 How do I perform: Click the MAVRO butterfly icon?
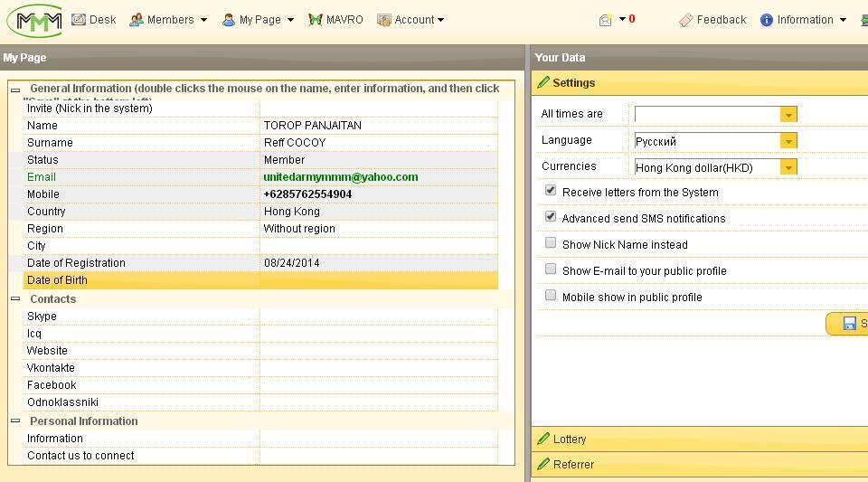316,20
